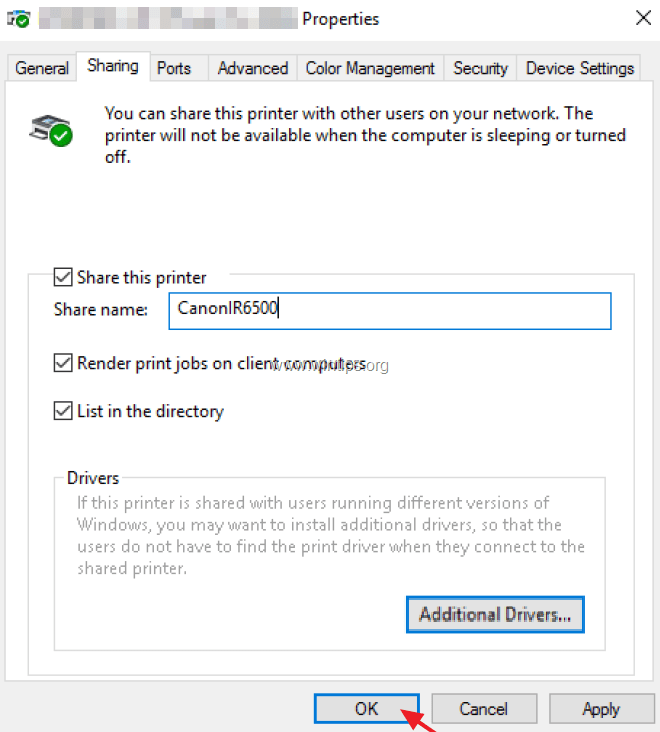This screenshot has height=732, width=660.
Task: Click the printer icon in the title bar
Action: [x=19, y=19]
